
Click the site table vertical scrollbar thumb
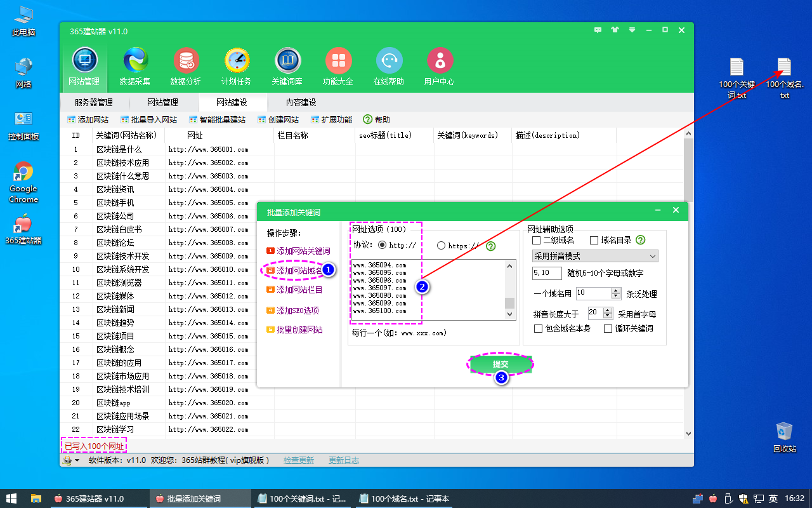click(x=688, y=169)
